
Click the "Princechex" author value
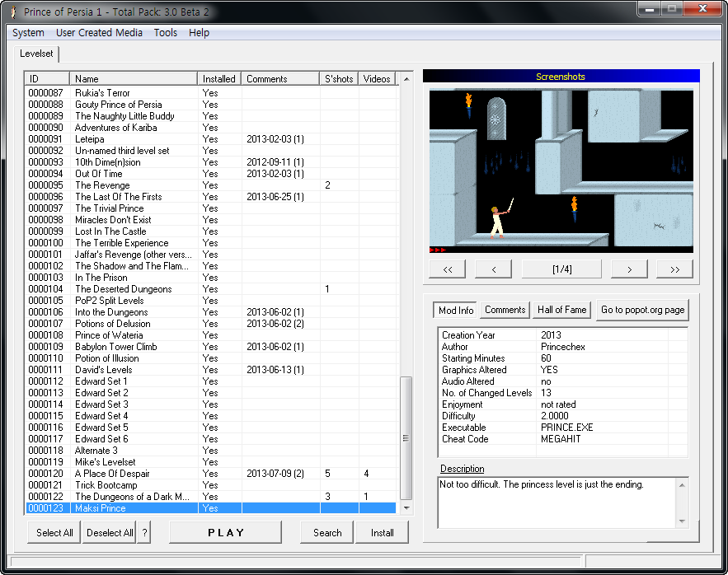click(x=563, y=347)
